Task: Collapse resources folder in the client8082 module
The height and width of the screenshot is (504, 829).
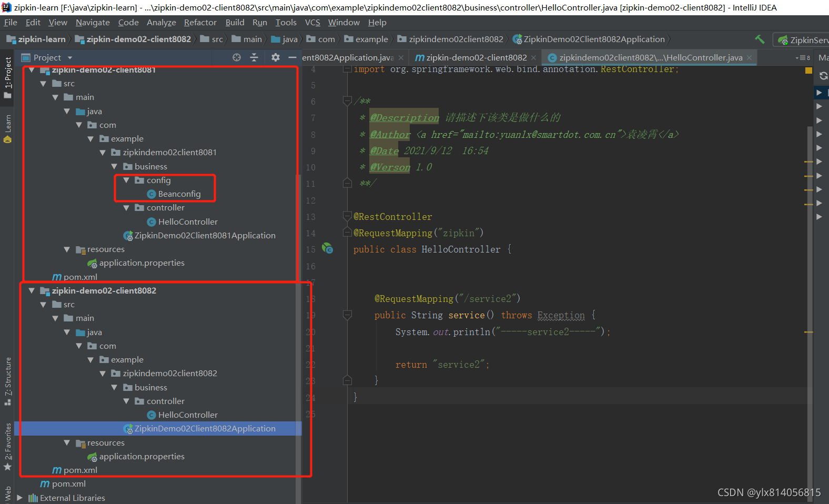Action: [x=67, y=443]
